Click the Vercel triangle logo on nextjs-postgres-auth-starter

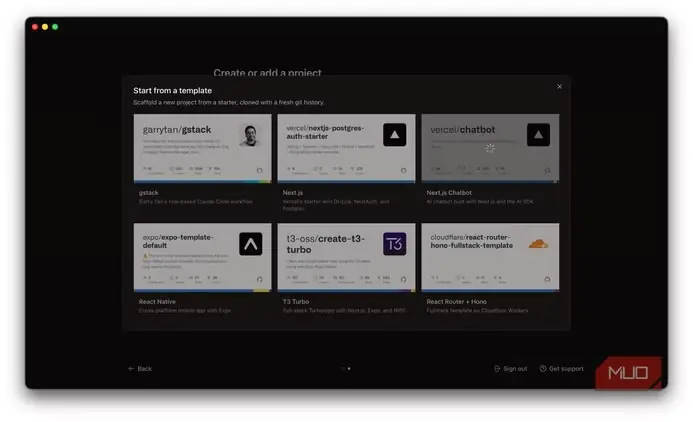coord(394,135)
